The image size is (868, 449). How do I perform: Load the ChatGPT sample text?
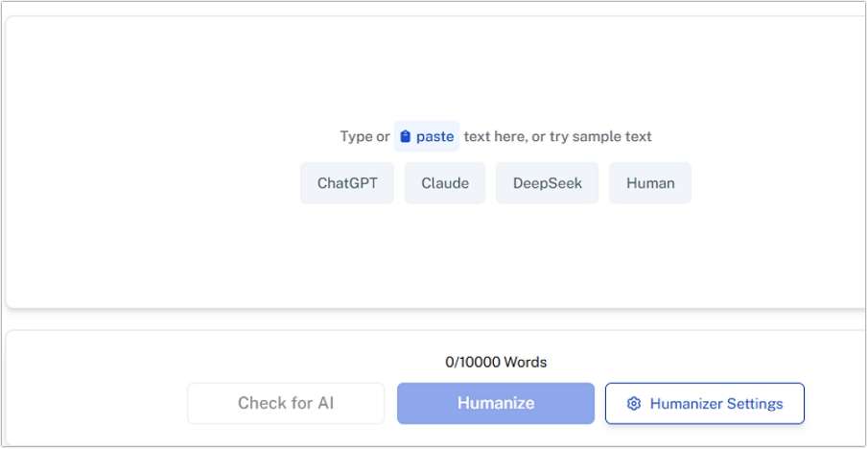click(x=347, y=183)
